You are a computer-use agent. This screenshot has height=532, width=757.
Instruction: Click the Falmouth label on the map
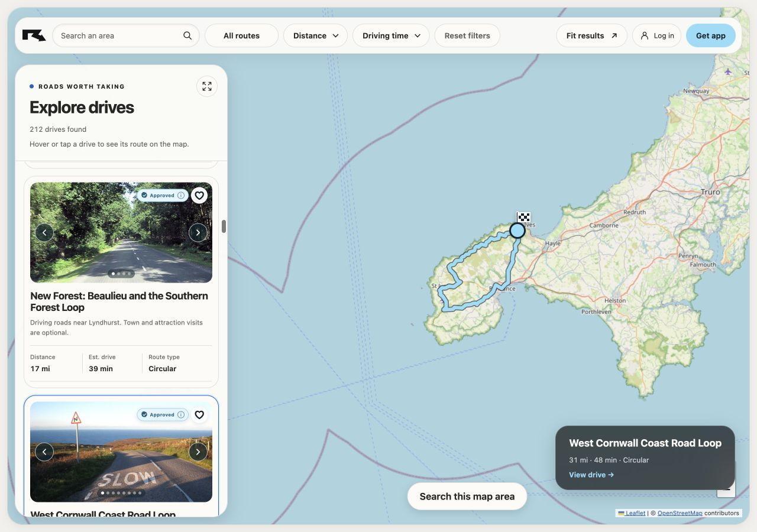703,265
